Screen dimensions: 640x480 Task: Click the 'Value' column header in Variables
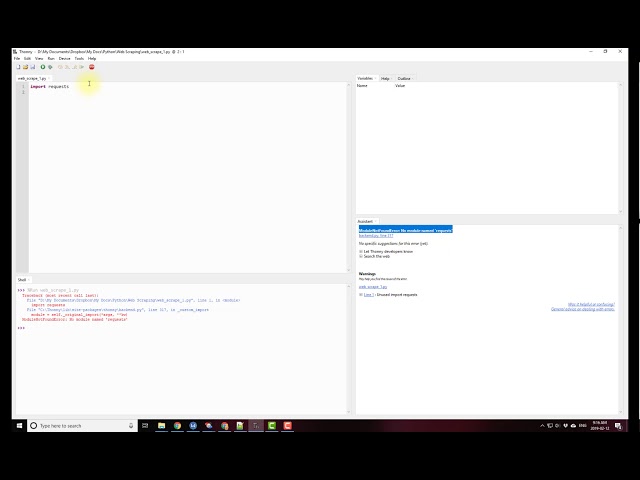tap(400, 86)
